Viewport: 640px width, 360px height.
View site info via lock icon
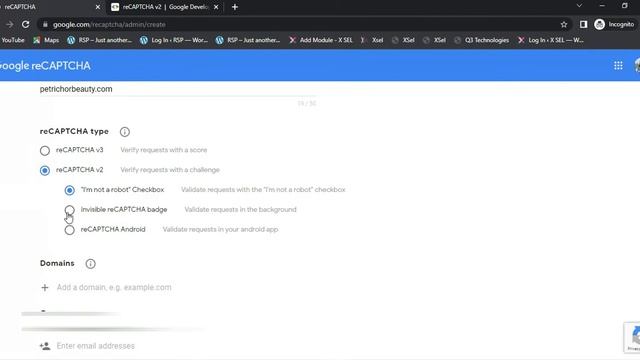click(x=45, y=24)
